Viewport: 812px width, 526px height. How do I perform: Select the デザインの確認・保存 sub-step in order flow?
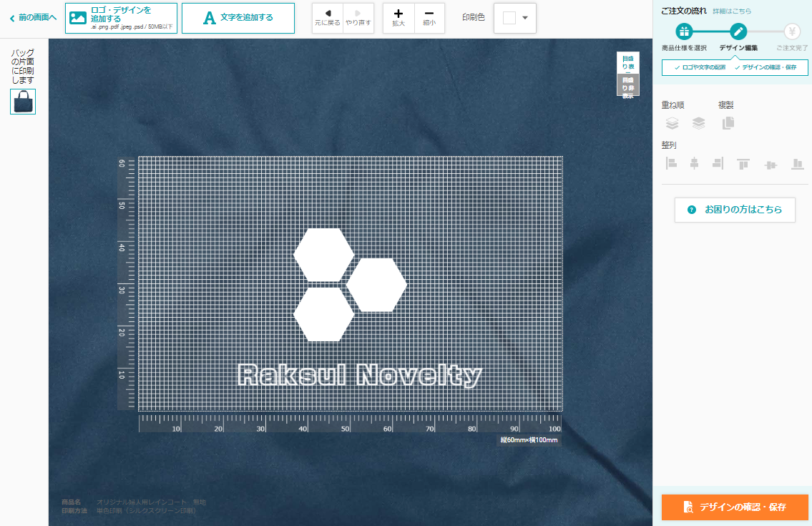click(765, 67)
